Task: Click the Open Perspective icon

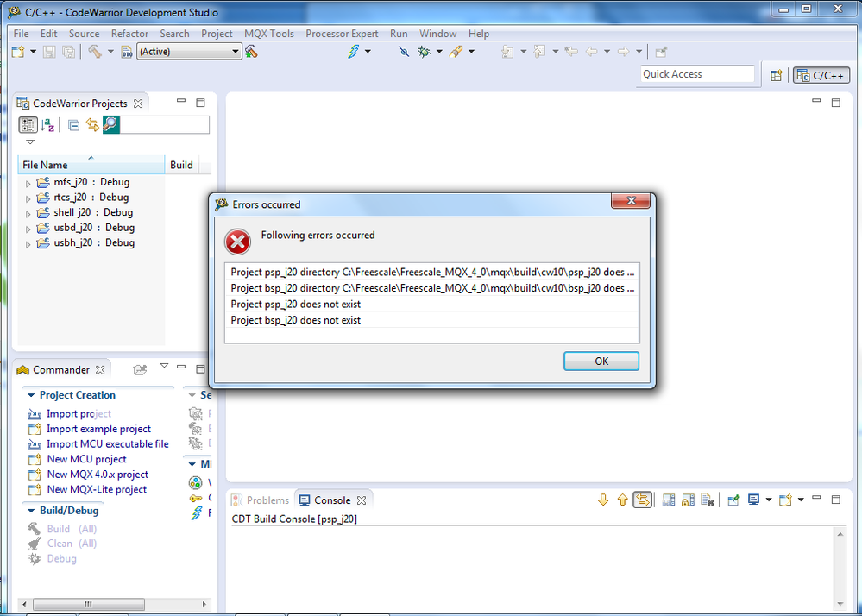Action: 777,76
